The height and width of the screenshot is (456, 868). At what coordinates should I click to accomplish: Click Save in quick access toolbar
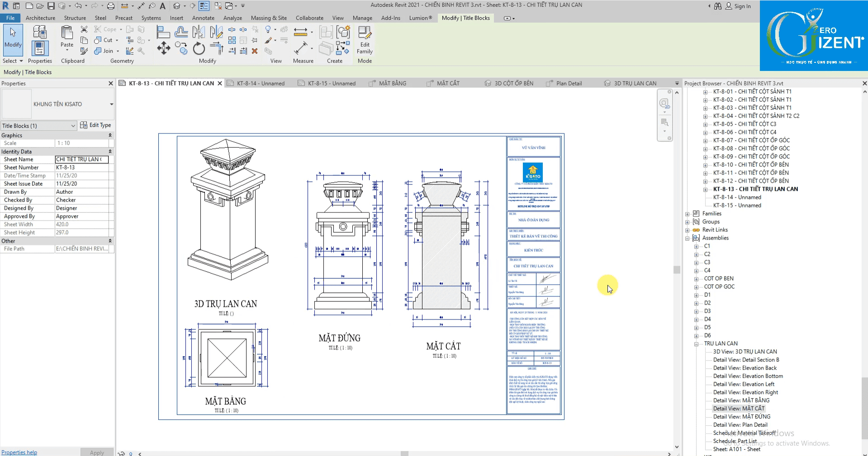coord(51,6)
